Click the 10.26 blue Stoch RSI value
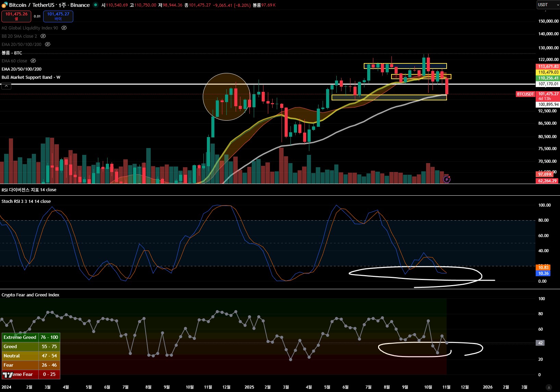This screenshot has height=392, width=560. click(x=543, y=273)
